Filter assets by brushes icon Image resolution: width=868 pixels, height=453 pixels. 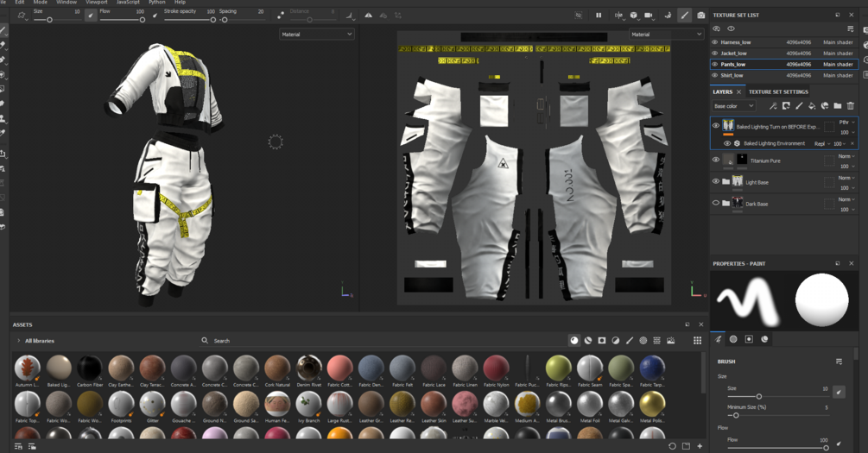tap(630, 341)
